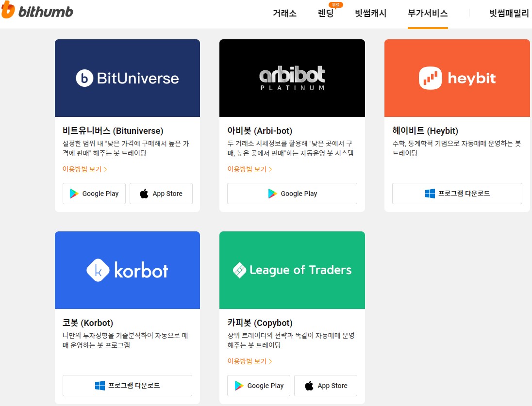Click the 헤이비트 (Heybit) title

tap(425, 130)
